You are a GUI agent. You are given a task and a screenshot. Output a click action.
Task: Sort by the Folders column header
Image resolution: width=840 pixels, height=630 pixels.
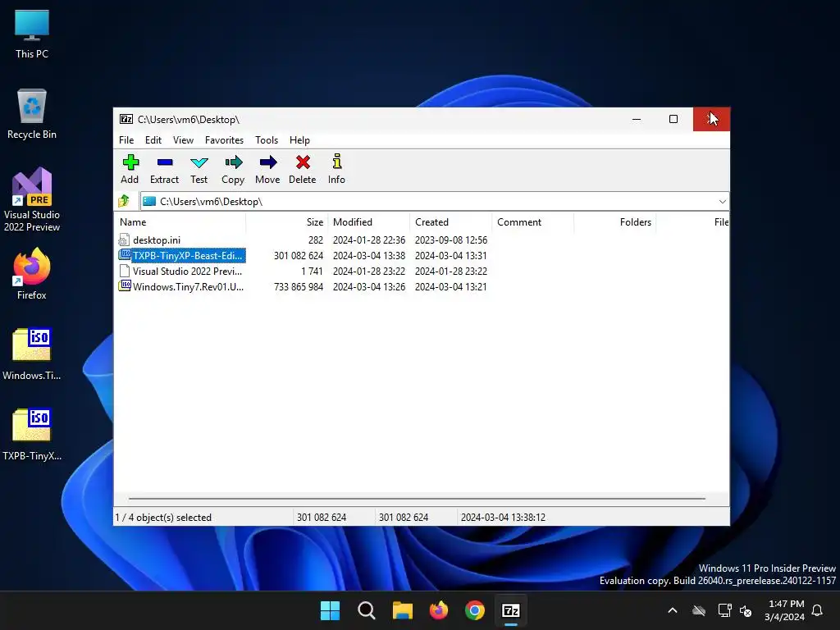[x=614, y=221]
